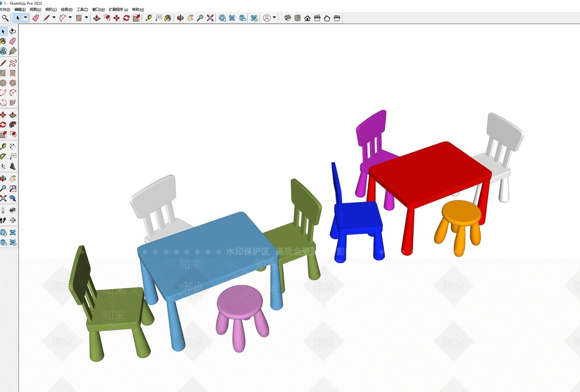Choose the 3D Text tool
This screenshot has height=392, width=580.
coord(13,166)
